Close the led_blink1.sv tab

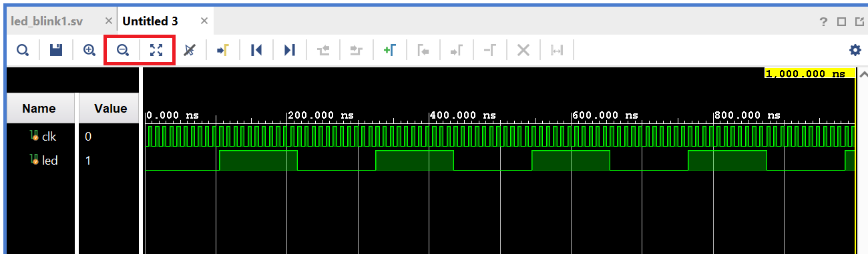coord(109,21)
